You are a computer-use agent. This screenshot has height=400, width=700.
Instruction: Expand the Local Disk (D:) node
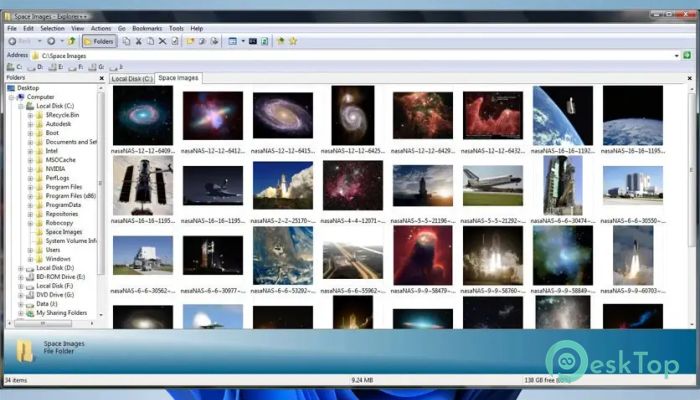pyautogui.click(x=21, y=268)
